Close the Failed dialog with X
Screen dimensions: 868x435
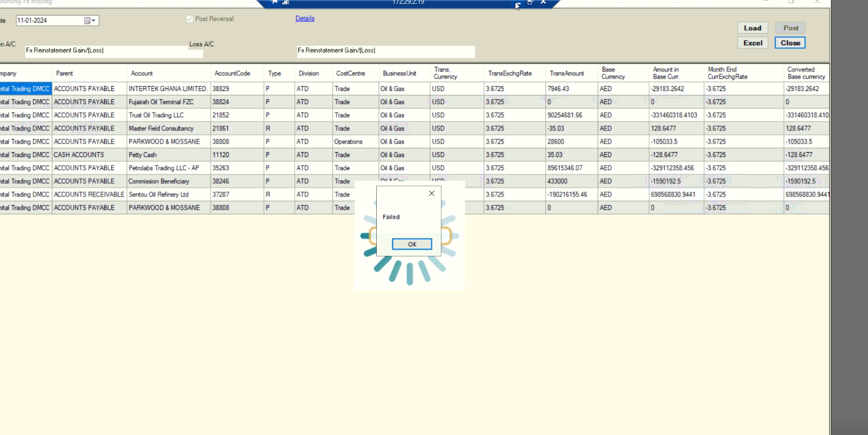[x=431, y=193]
